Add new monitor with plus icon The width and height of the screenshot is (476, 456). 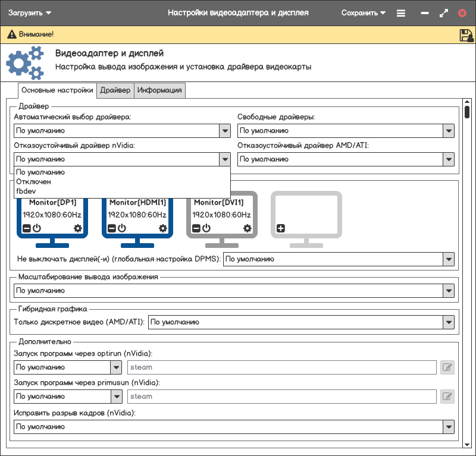pyautogui.click(x=281, y=228)
